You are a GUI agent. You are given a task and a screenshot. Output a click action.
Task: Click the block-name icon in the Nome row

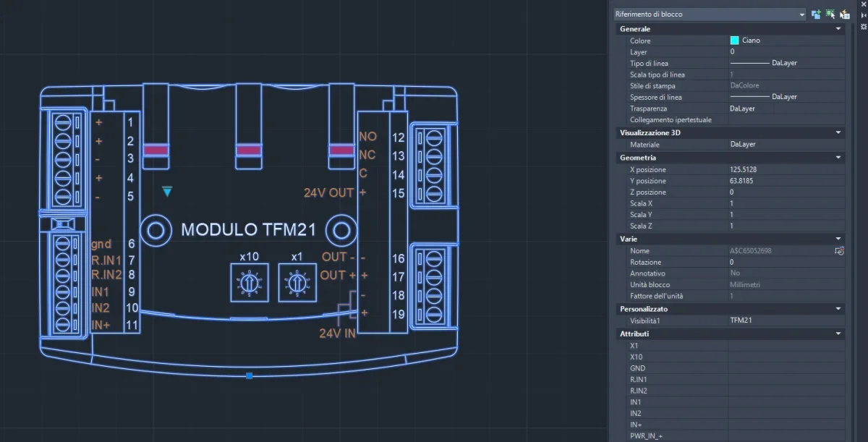pos(839,251)
